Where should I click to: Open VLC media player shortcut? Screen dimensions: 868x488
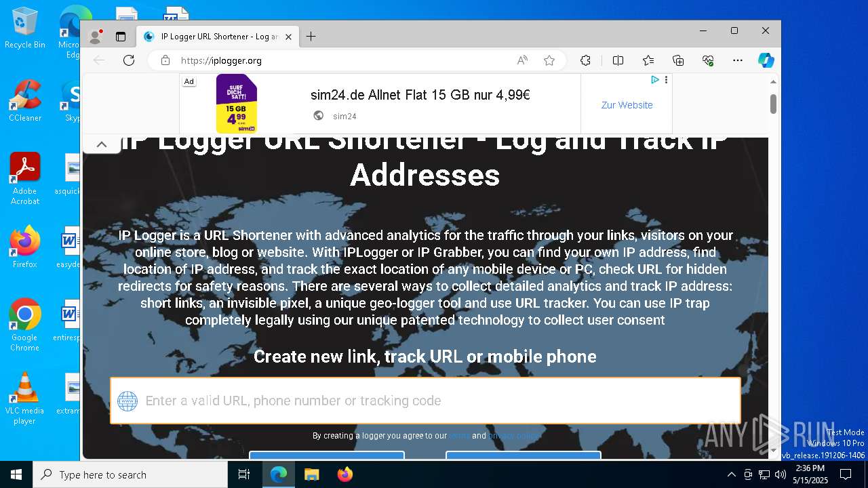point(24,399)
